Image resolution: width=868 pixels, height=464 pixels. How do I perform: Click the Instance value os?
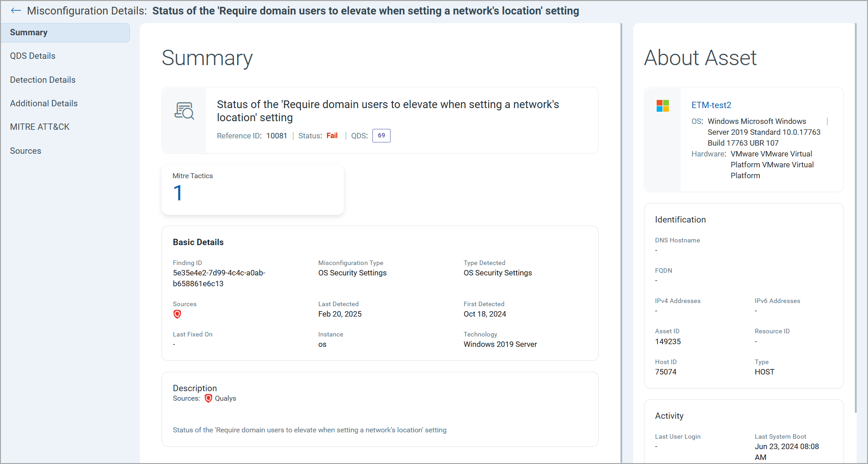point(322,345)
